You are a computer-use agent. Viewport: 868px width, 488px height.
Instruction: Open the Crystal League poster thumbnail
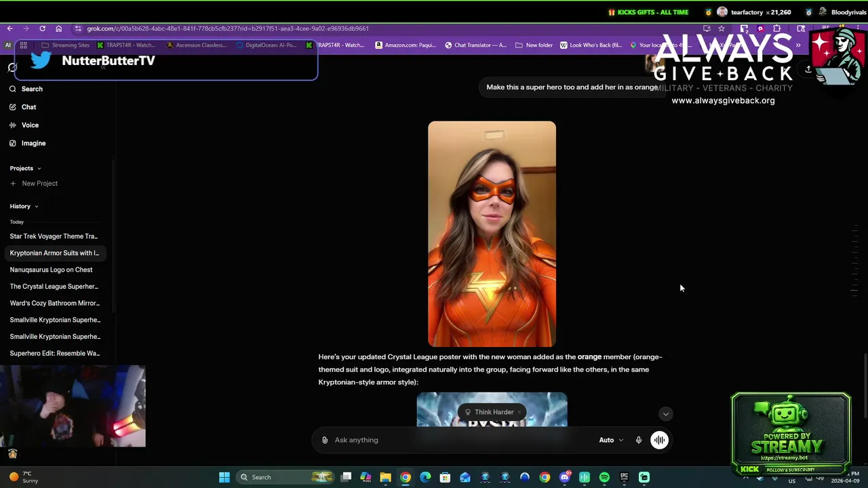(492, 409)
